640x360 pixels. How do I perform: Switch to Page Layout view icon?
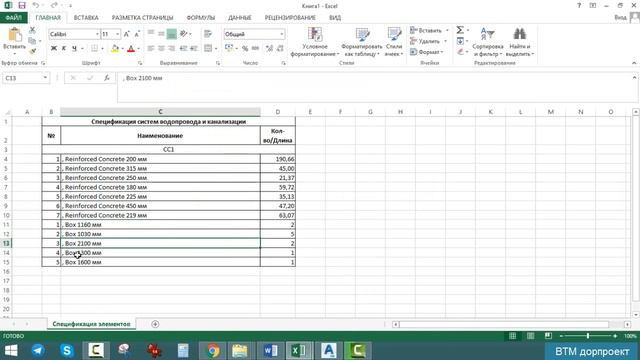[x=530, y=336]
